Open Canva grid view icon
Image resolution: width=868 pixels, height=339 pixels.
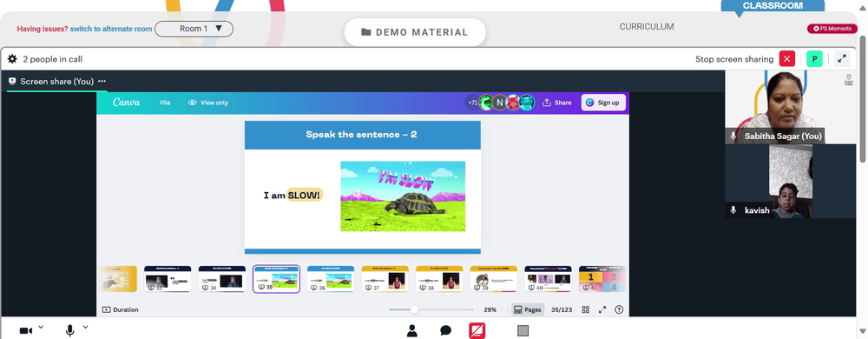point(586,309)
